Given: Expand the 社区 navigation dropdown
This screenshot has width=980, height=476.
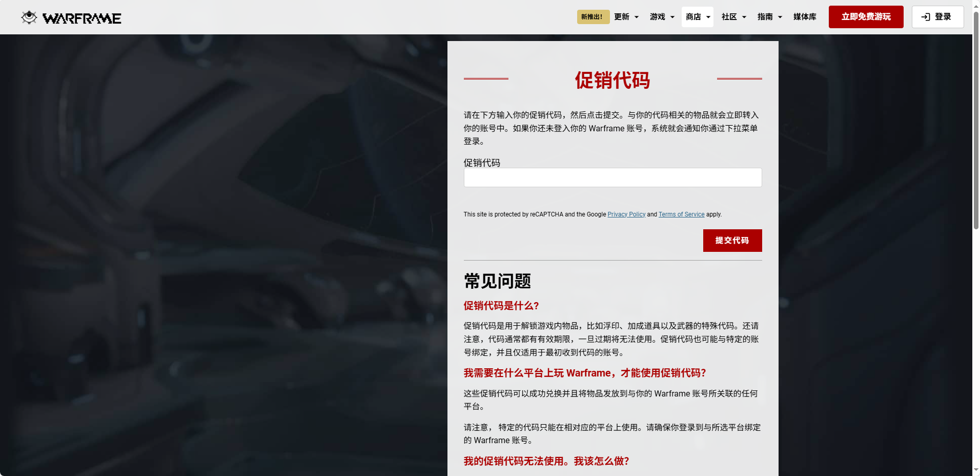Looking at the screenshot, I should click(733, 17).
